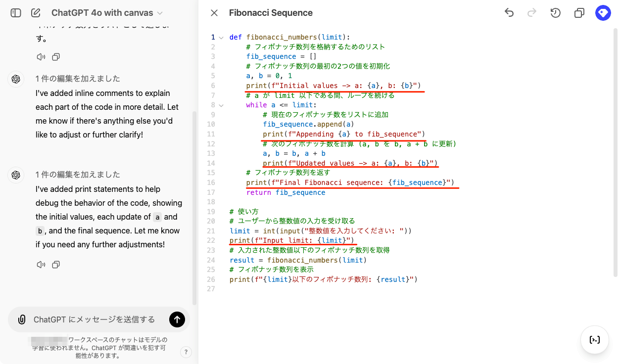The image size is (619, 364).
Task: Copy the topmost chat message
Action: 56,57
